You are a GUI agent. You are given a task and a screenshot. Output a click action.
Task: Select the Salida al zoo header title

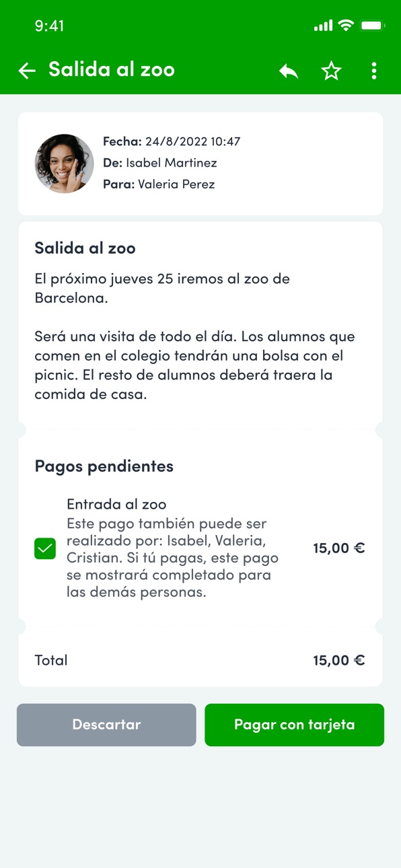click(112, 70)
